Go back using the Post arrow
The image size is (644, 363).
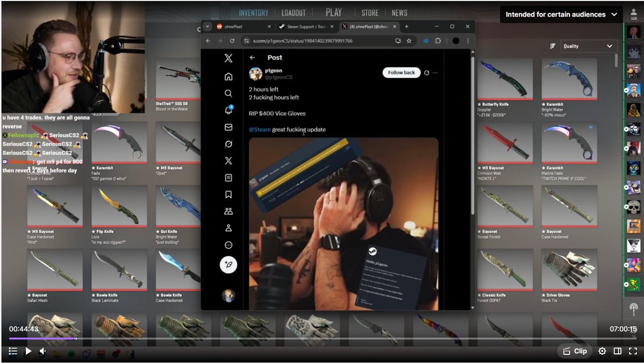pyautogui.click(x=252, y=58)
